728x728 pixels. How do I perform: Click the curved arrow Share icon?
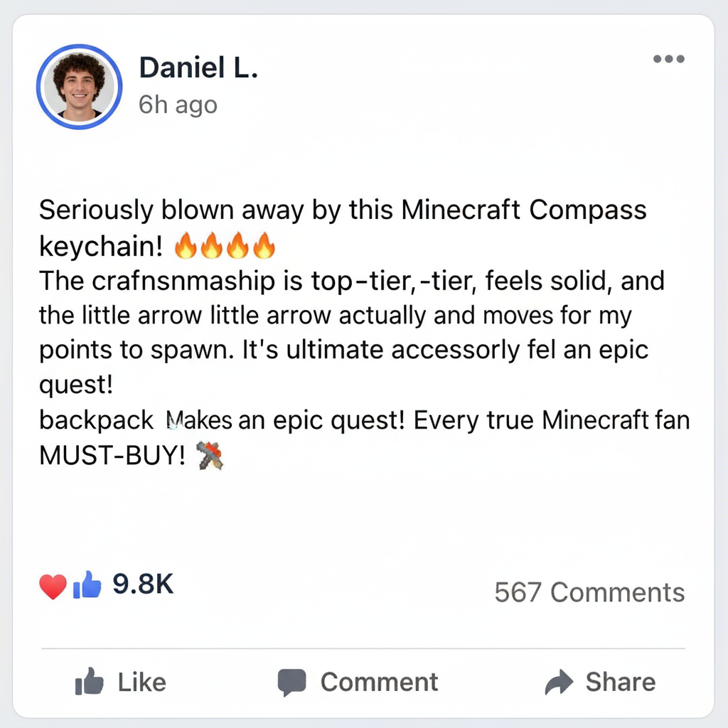559,683
